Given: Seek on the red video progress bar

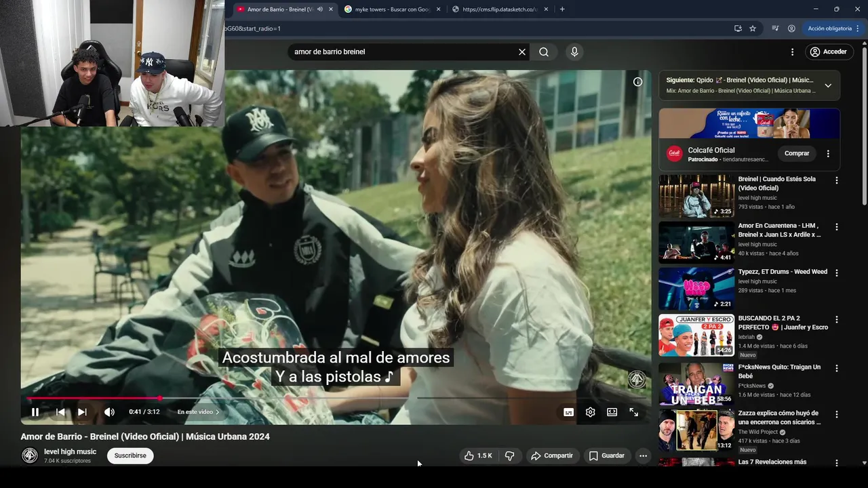Looking at the screenshot, I should click(337, 398).
